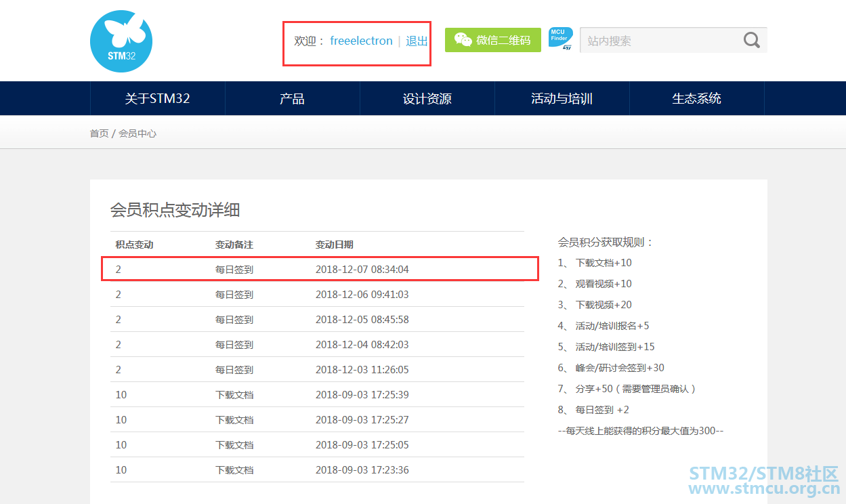846x504 pixels.
Task: Click the 会员积点变动详细 heading
Action: [x=175, y=210]
